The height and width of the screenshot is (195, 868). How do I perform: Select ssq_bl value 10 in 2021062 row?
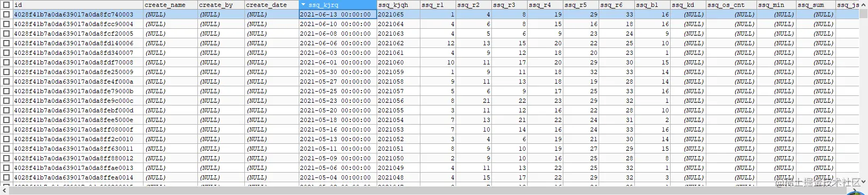pyautogui.click(x=652, y=43)
